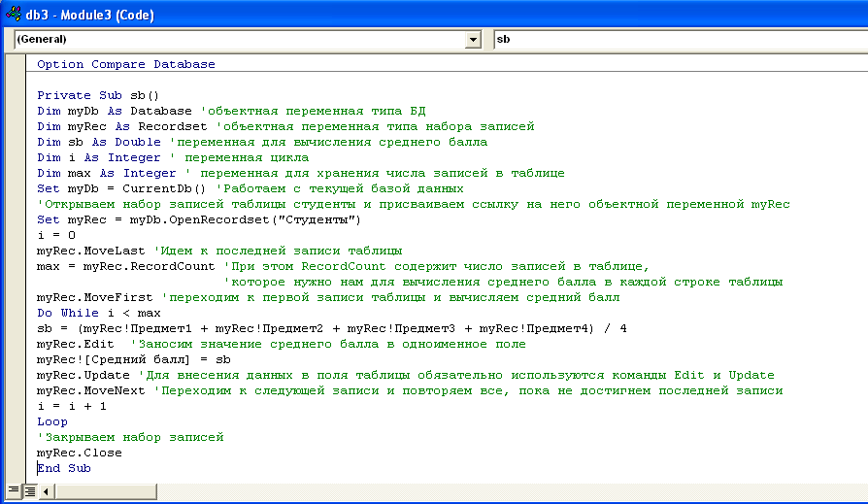Open the sb procedure combo box

[x=681, y=39]
